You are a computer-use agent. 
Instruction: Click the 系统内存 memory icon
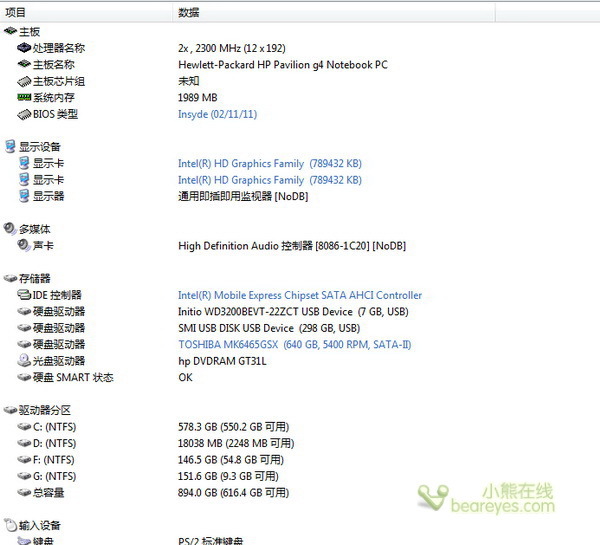pos(24,97)
